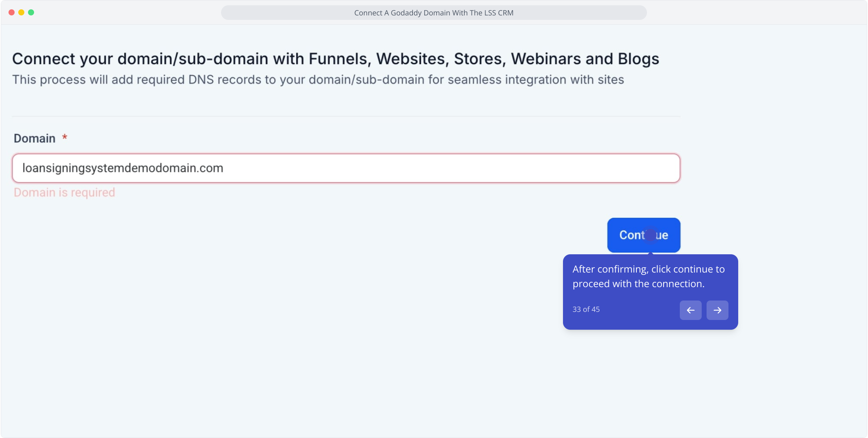Click the heading 'Connect your domain/sub-domain with Funnels...'
This screenshot has height=438, width=868.
point(335,59)
